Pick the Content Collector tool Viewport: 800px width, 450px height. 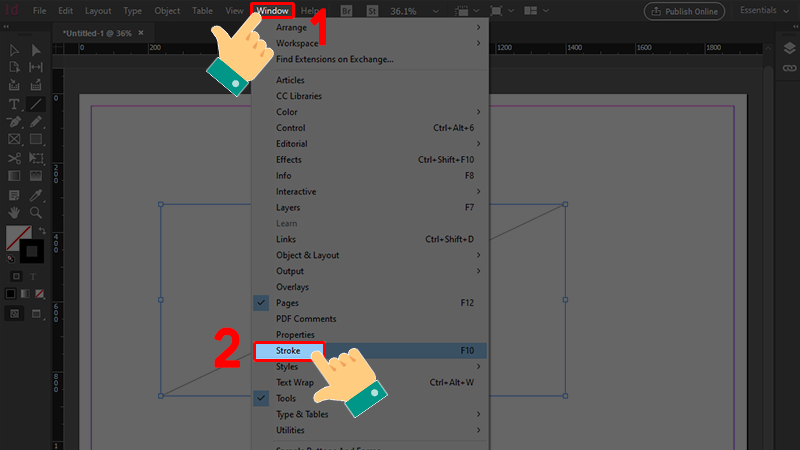[x=14, y=85]
